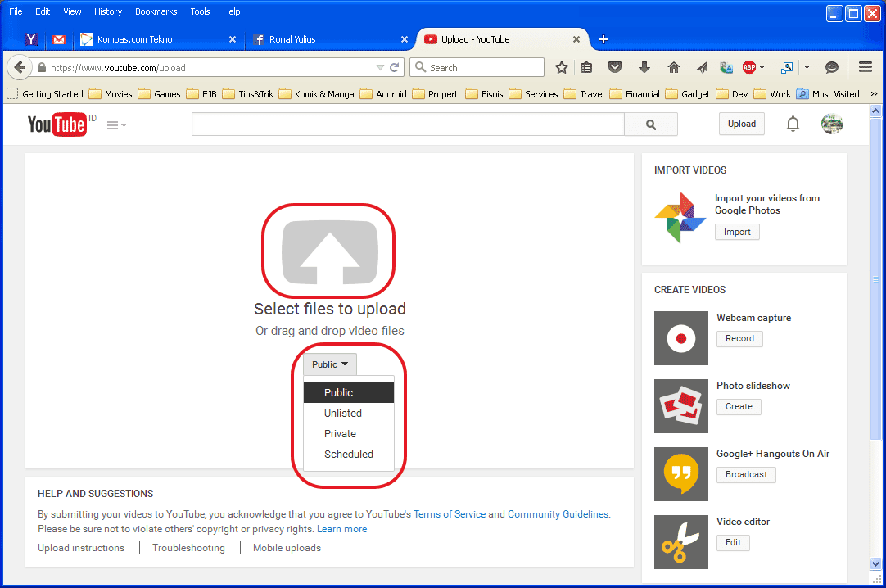886x588 pixels.
Task: Expand the dropdown arrow beside the magnifier-window icon
Action: click(x=807, y=67)
